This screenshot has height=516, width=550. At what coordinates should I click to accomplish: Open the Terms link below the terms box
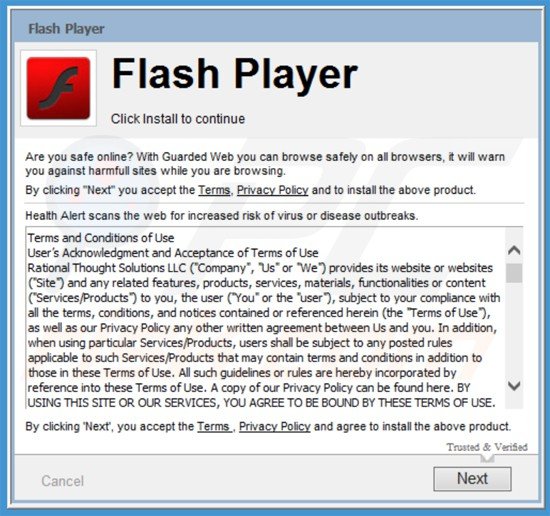tap(214, 427)
